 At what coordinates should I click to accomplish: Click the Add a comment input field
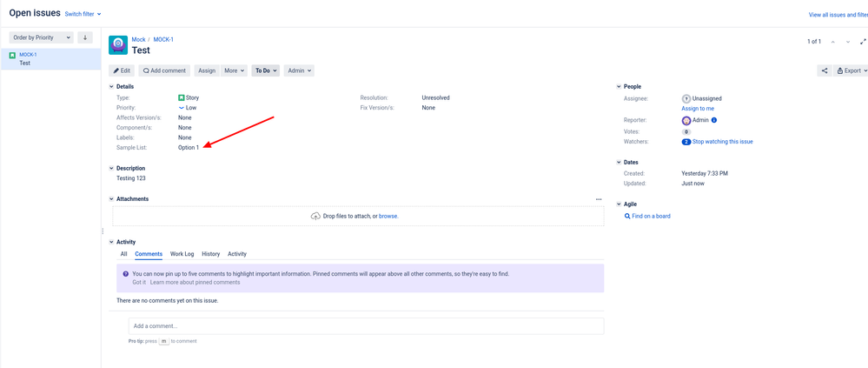(366, 326)
